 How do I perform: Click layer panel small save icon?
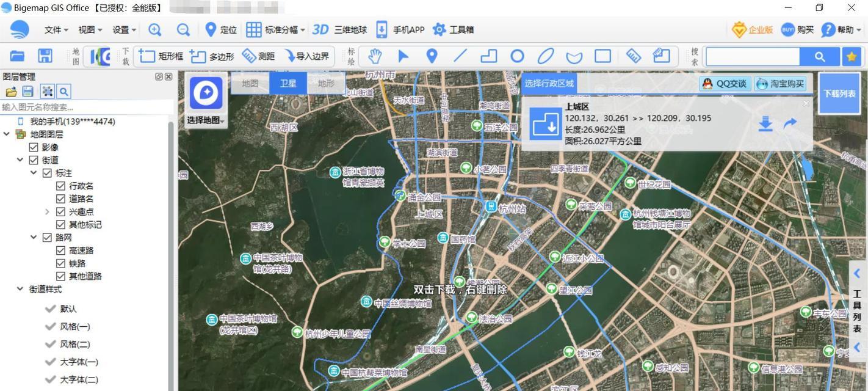click(x=27, y=92)
